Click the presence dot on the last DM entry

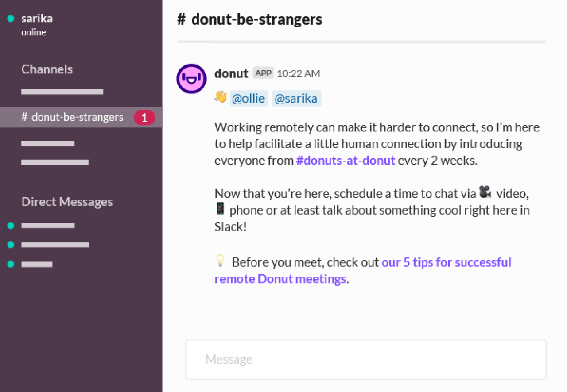pyautogui.click(x=10, y=264)
